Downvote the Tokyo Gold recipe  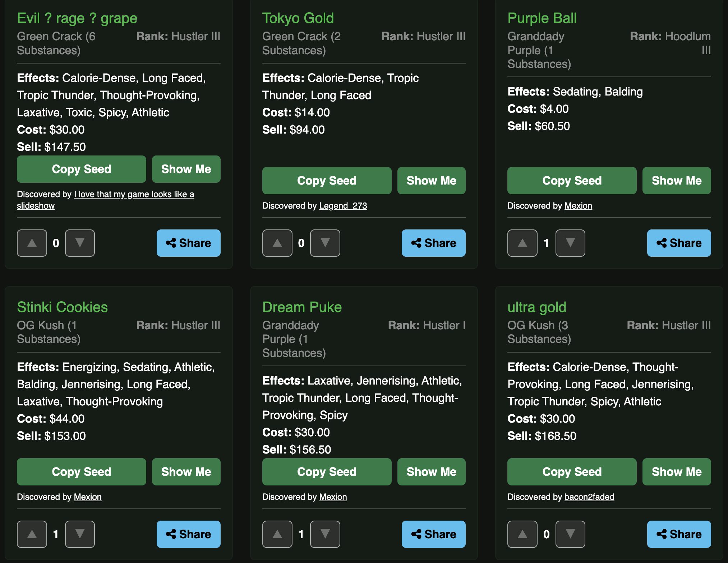pos(325,243)
